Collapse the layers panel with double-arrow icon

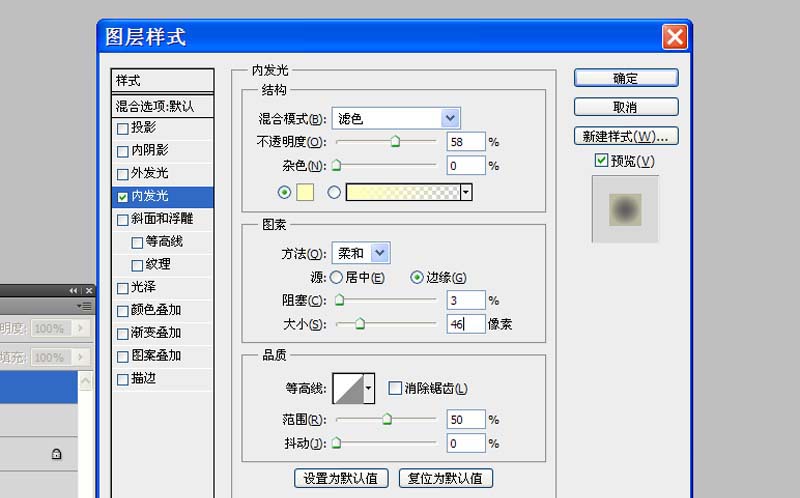pos(73,290)
